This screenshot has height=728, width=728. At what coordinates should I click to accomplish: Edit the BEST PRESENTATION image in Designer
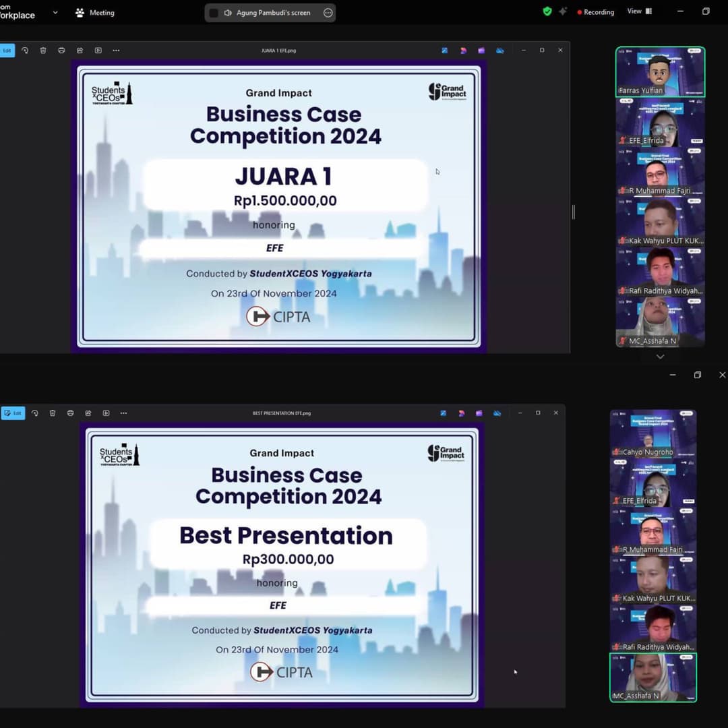coord(462,413)
